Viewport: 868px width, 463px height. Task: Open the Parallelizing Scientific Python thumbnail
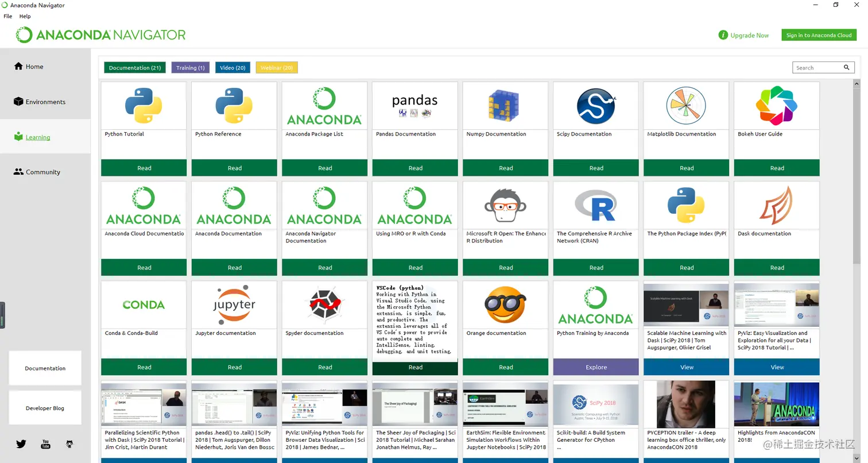144,404
